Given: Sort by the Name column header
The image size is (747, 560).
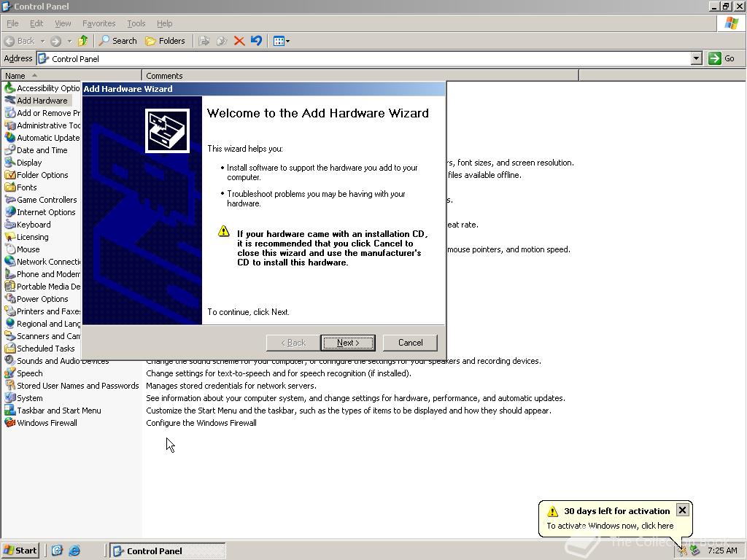Looking at the screenshot, I should click(x=71, y=76).
